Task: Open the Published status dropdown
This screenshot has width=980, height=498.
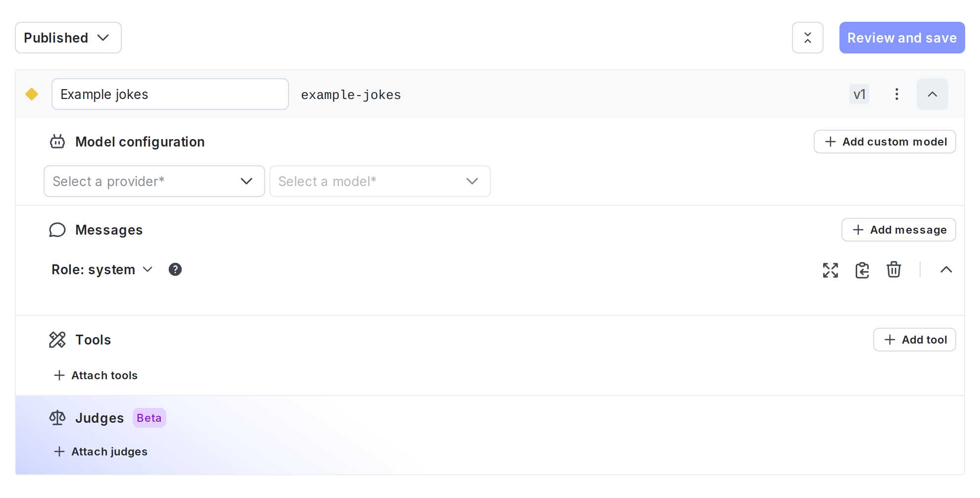Action: click(68, 38)
